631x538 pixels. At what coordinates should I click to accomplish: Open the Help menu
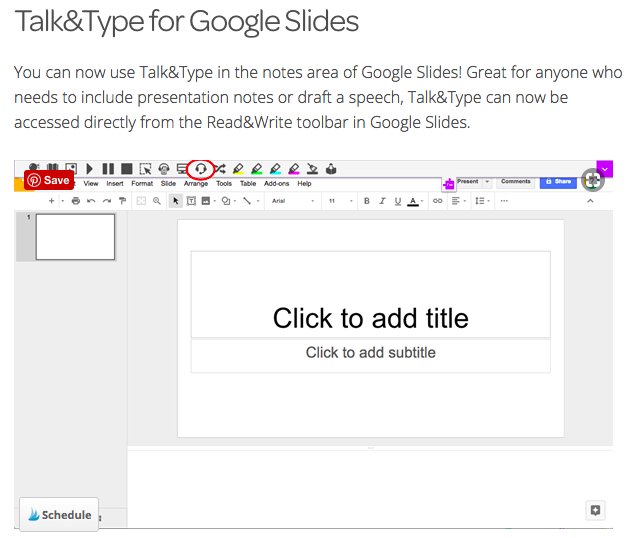click(304, 183)
